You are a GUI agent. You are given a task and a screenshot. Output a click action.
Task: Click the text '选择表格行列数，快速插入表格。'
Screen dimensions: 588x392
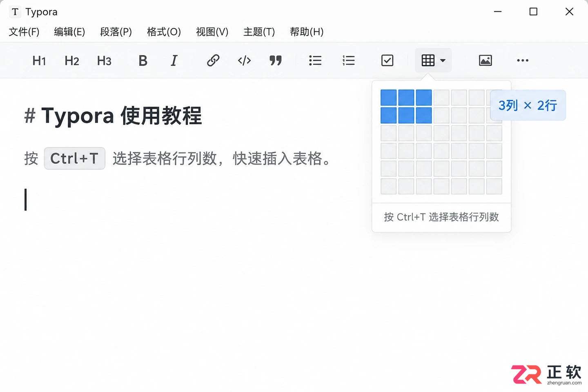pyautogui.click(x=223, y=158)
